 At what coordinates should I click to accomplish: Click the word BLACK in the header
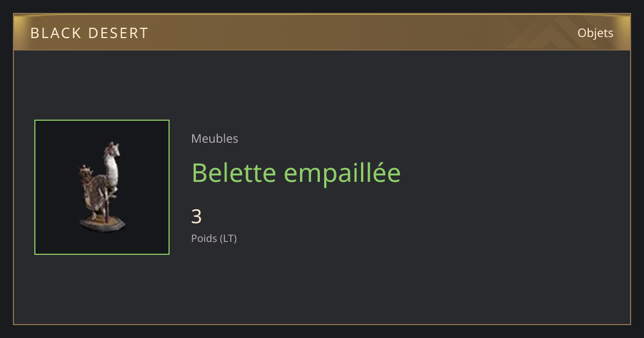click(54, 33)
